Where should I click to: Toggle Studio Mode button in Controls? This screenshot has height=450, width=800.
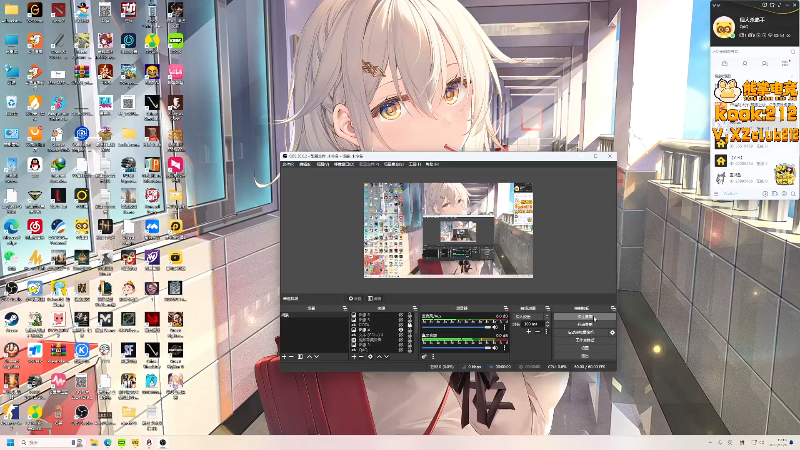pyautogui.click(x=585, y=340)
